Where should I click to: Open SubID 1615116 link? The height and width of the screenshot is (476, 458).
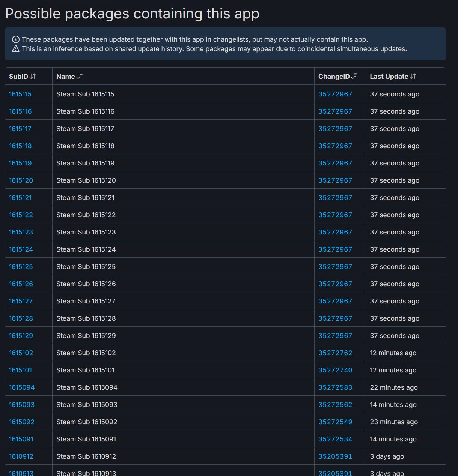[x=20, y=111]
